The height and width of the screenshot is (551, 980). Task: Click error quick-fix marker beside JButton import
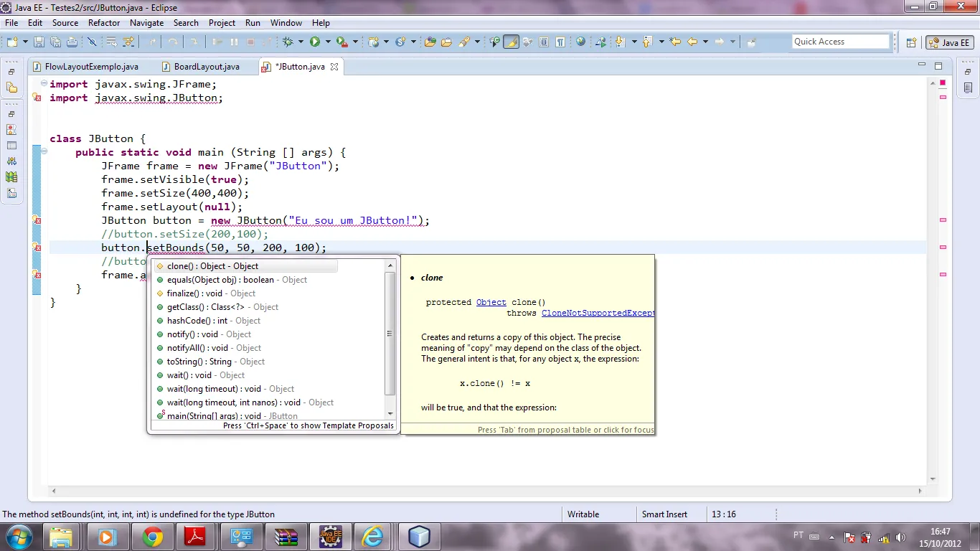point(37,98)
